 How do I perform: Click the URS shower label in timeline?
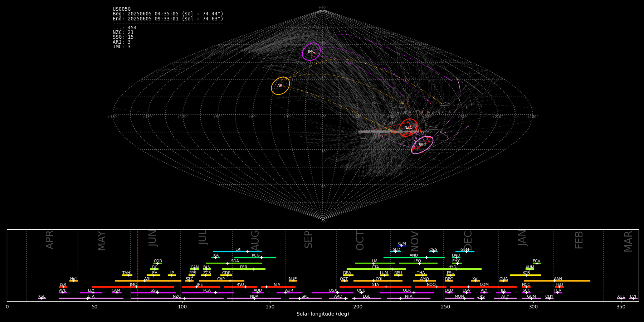(480, 297)
